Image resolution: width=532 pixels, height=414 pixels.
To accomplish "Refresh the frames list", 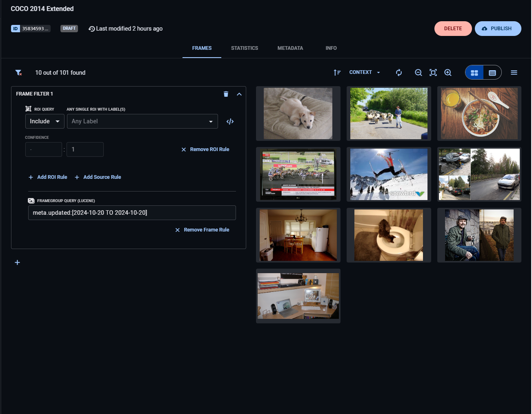I will pyautogui.click(x=399, y=73).
